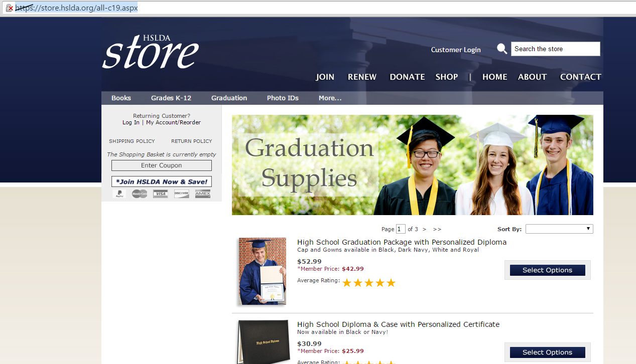
Task: Open High School Diploma & Case product title
Action: tap(398, 324)
